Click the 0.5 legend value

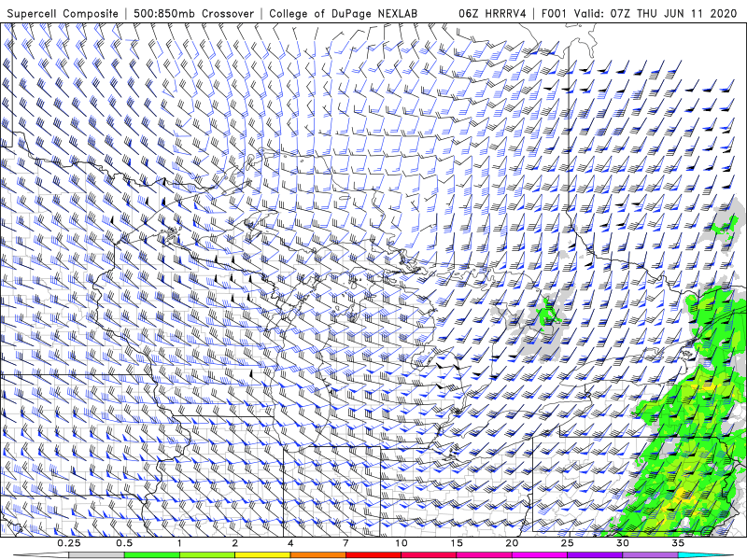[x=124, y=543]
